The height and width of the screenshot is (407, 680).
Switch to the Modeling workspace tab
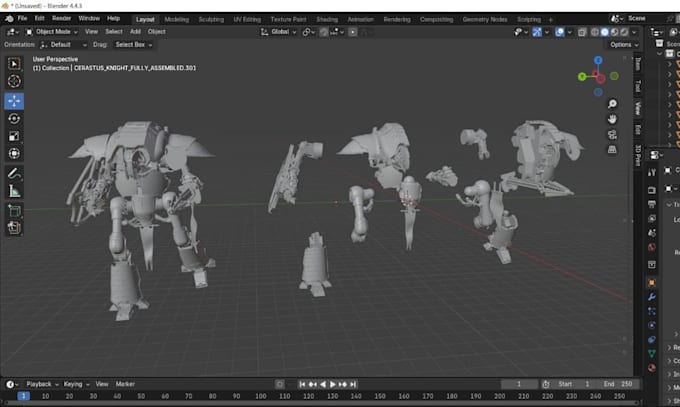click(x=177, y=20)
